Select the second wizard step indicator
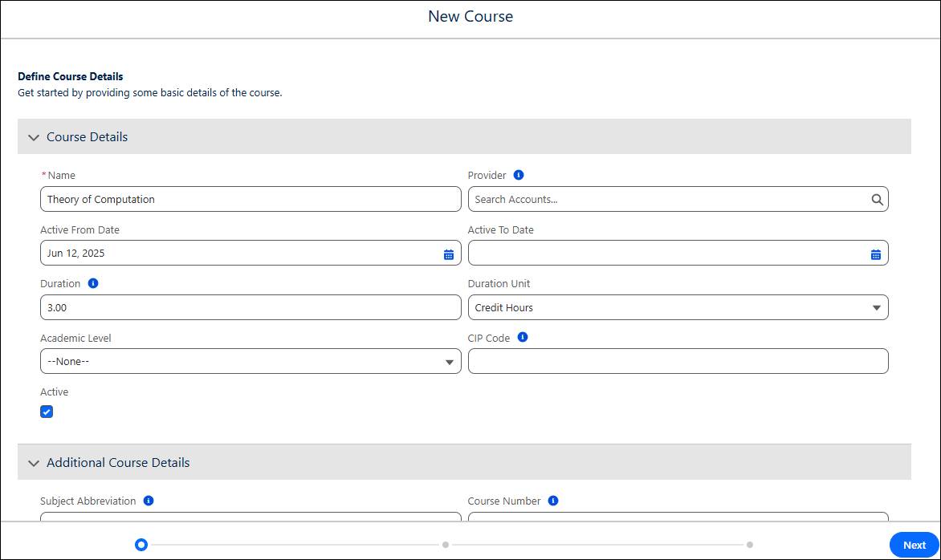941x560 pixels. point(446,545)
